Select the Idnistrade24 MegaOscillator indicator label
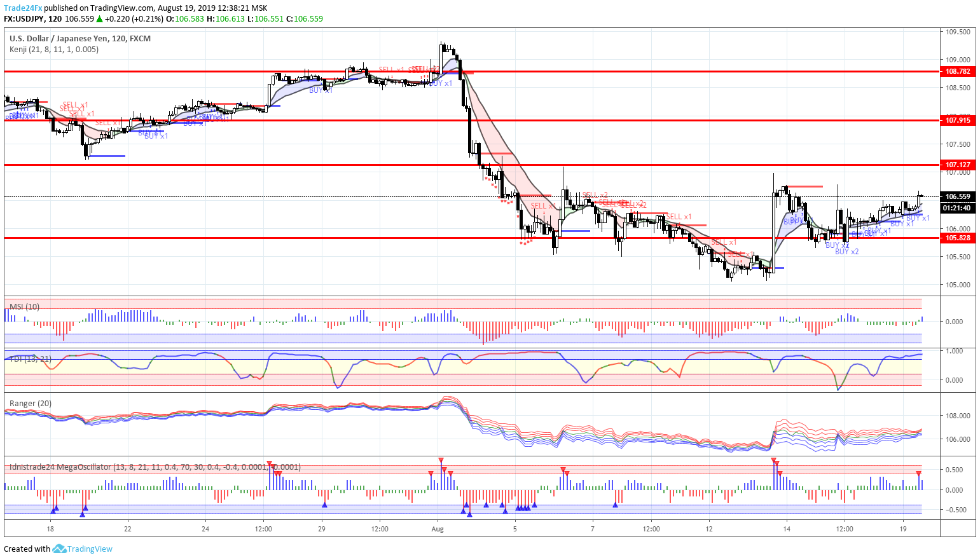The height and width of the screenshot is (560, 980). pyautogui.click(x=155, y=467)
